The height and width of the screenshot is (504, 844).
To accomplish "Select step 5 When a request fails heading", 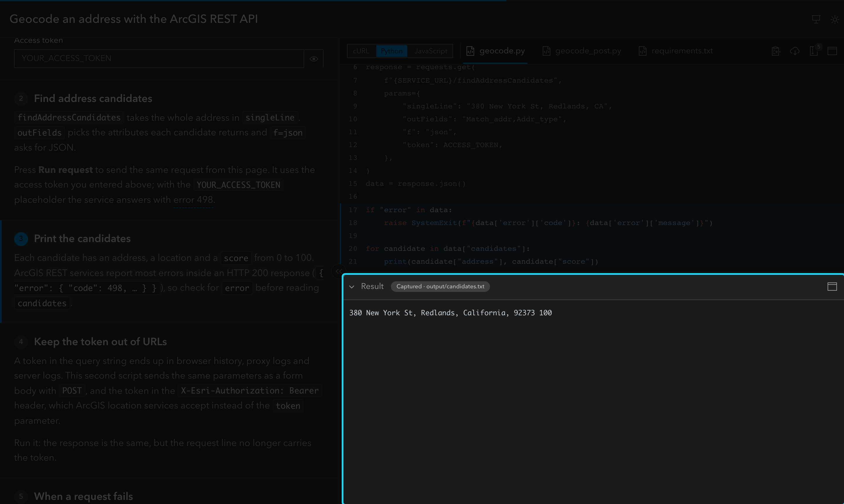I will coord(83,497).
